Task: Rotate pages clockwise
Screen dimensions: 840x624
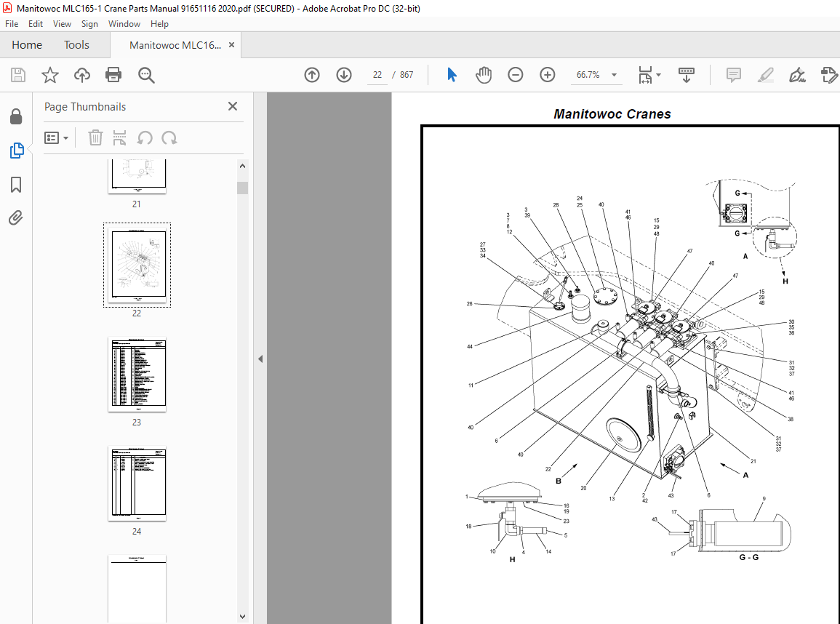Action: tap(169, 138)
